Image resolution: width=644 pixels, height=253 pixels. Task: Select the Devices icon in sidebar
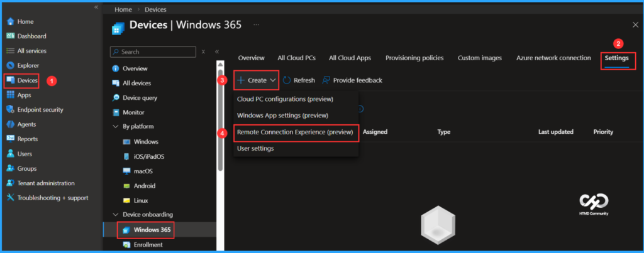click(x=11, y=80)
